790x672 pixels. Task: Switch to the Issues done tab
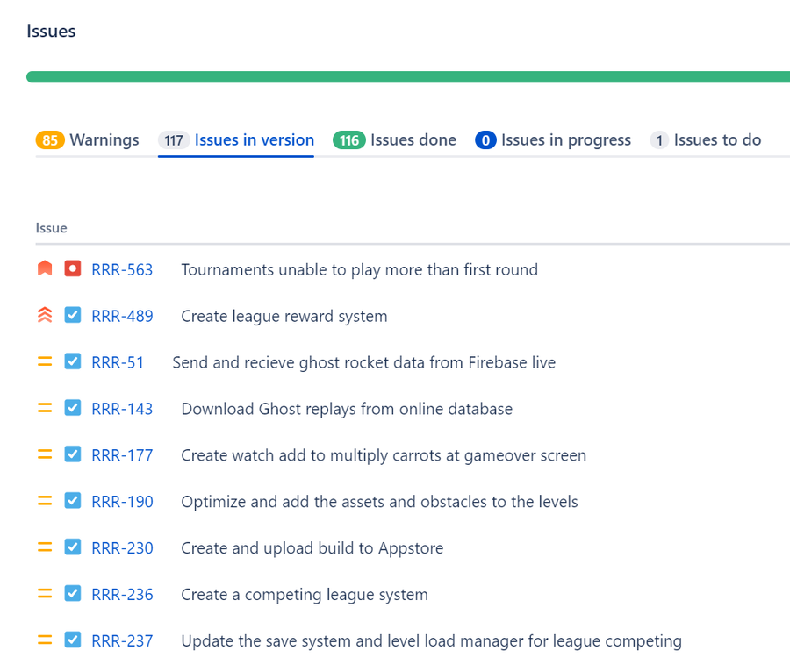394,140
